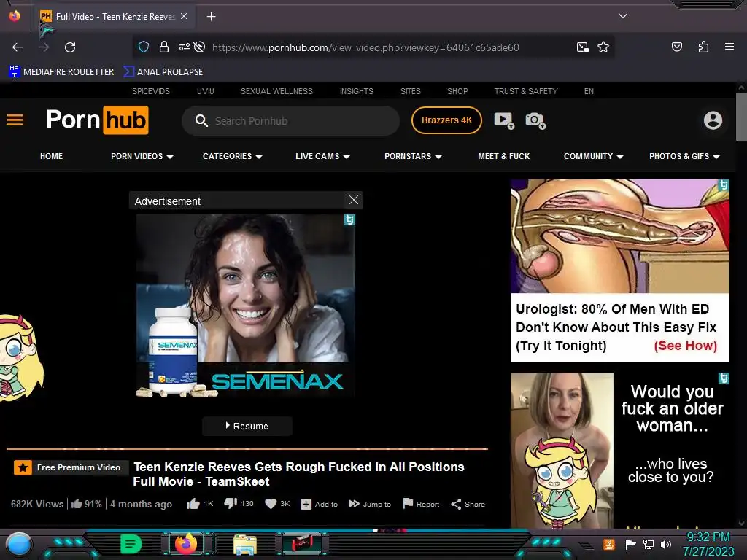This screenshot has height=560, width=747.
Task: Open the Save to Pocket button
Action: [676, 47]
